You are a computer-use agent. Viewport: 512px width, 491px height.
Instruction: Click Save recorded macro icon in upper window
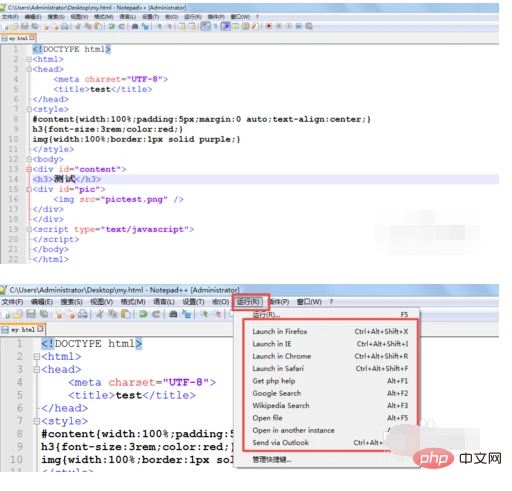309,26
